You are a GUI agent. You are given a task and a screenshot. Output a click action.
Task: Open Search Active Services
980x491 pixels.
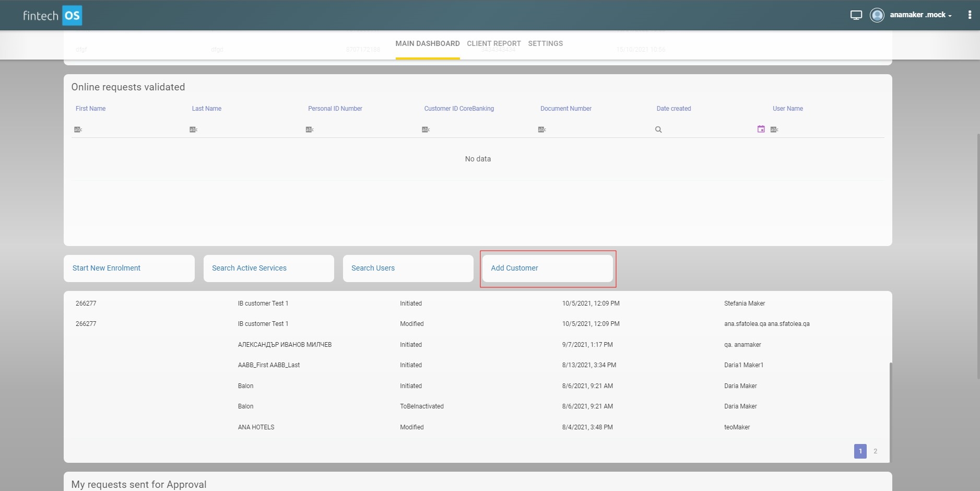tap(268, 268)
